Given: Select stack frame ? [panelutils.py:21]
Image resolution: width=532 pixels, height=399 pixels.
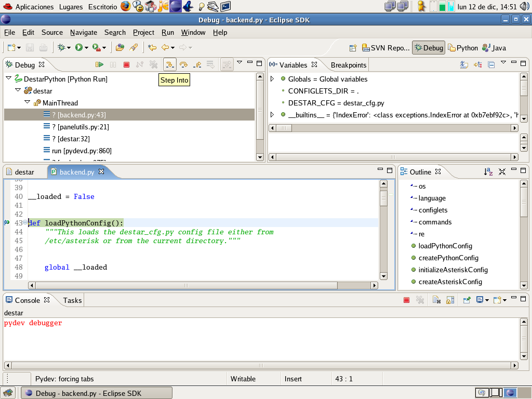Looking at the screenshot, I should (x=81, y=127).
